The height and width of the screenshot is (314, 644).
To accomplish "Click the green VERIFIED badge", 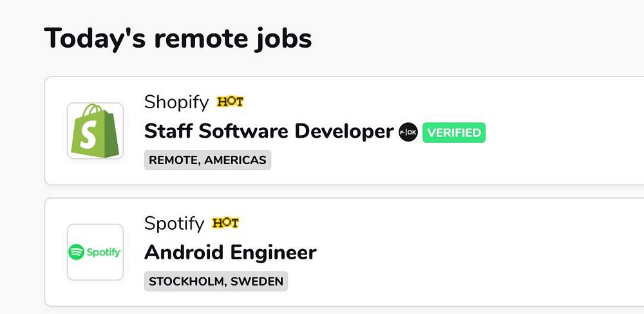I will coord(454,133).
